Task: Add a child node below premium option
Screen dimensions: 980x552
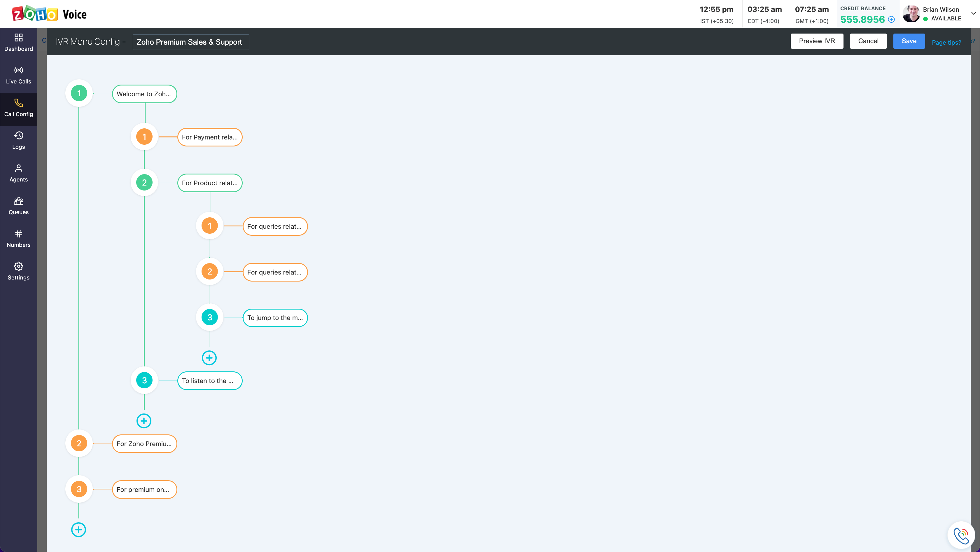Action: 78,529
